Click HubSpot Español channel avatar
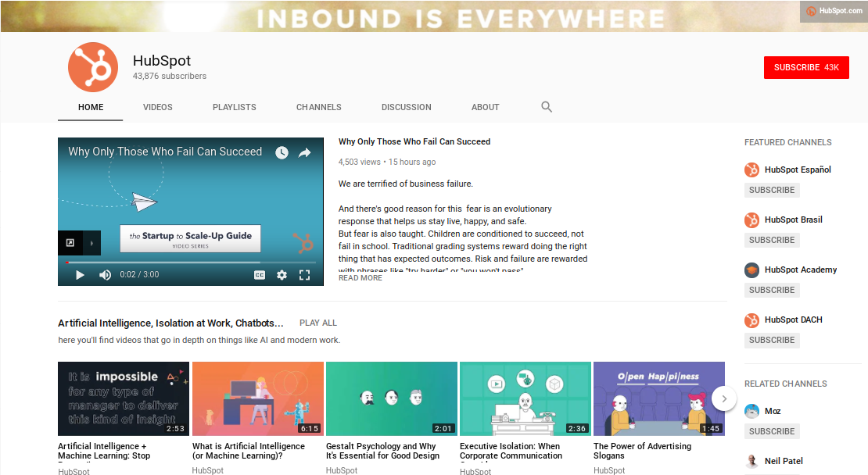The height and width of the screenshot is (475, 868). 751,170
